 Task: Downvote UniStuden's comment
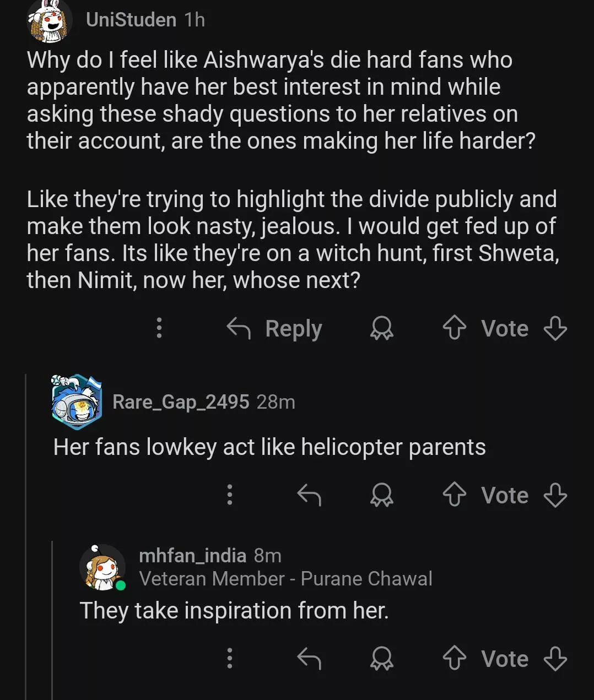coord(555,328)
